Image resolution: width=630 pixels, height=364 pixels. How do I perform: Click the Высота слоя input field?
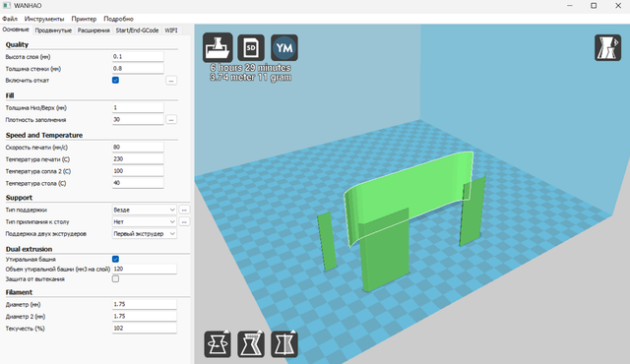click(x=138, y=57)
